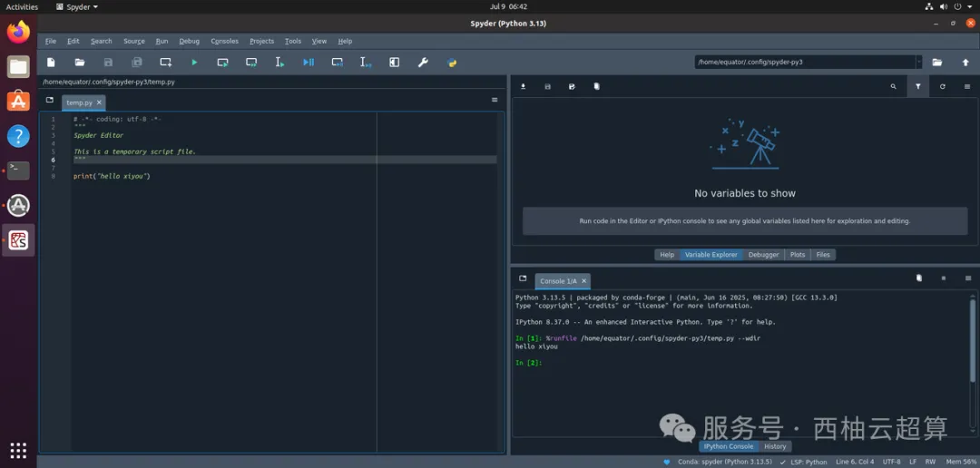The width and height of the screenshot is (980, 468).
Task: Click the New file icon in the toolbar
Action: click(51, 63)
